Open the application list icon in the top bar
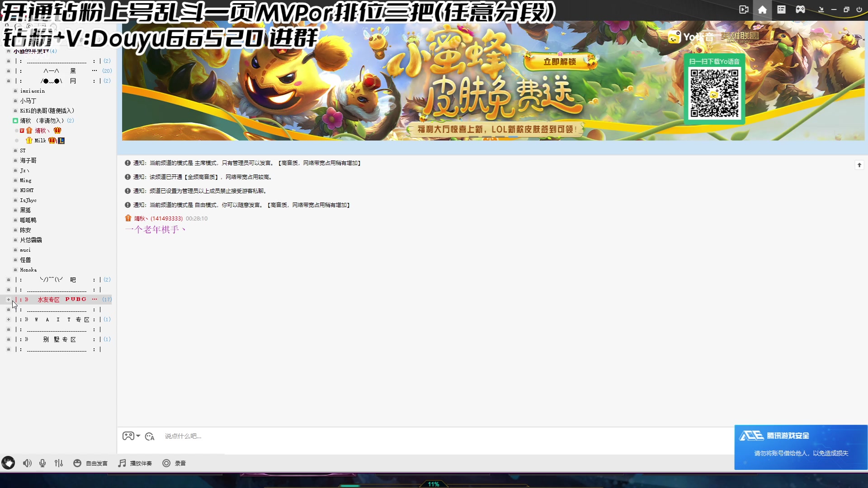Screen dimensions: 868x488 tap(781, 9)
